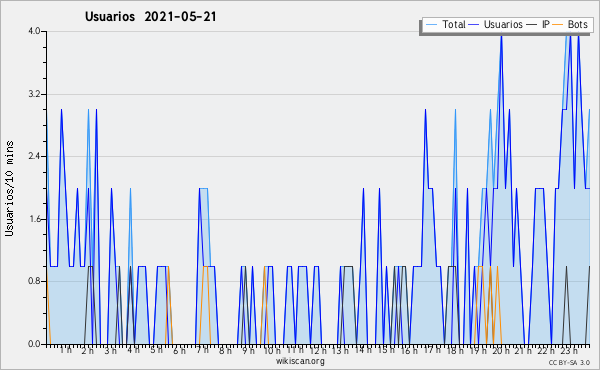The width and height of the screenshot is (600, 370).
Task: Click the '10 h' x-axis label
Action: tap(272, 351)
